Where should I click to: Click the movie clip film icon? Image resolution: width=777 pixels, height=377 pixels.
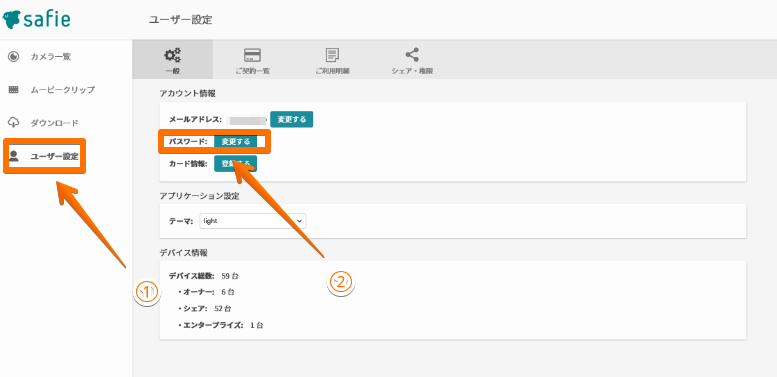pyautogui.click(x=14, y=90)
